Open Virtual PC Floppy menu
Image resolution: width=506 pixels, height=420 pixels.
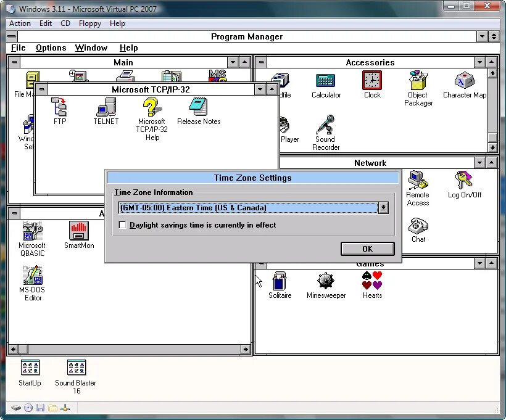90,23
